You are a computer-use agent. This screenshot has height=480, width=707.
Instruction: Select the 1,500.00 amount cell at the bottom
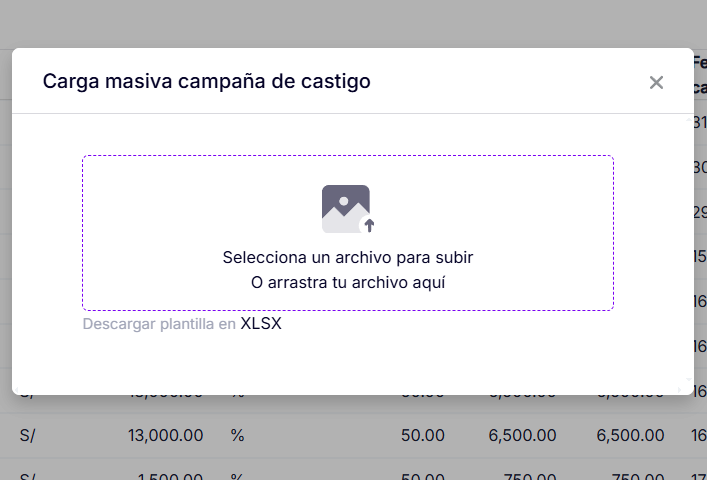coord(166,474)
